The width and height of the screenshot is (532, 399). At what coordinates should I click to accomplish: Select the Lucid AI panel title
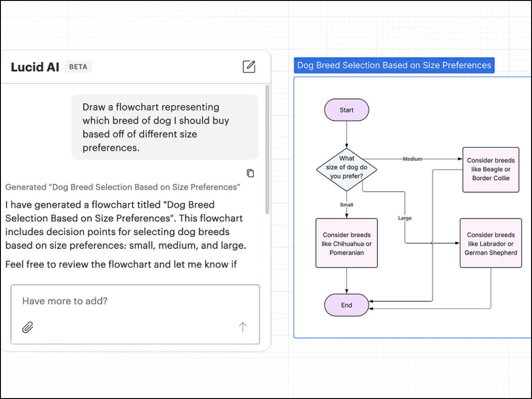click(35, 67)
